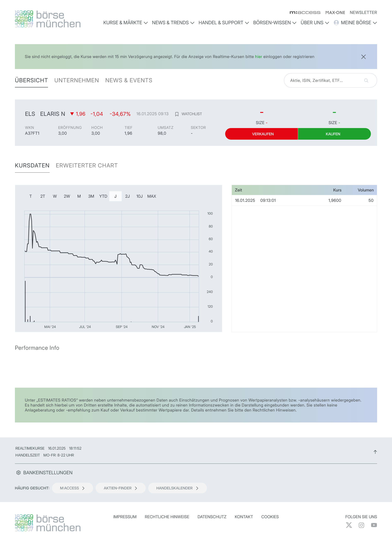Switch to the Unternehmen tab
The image size is (392, 541).
tap(77, 80)
